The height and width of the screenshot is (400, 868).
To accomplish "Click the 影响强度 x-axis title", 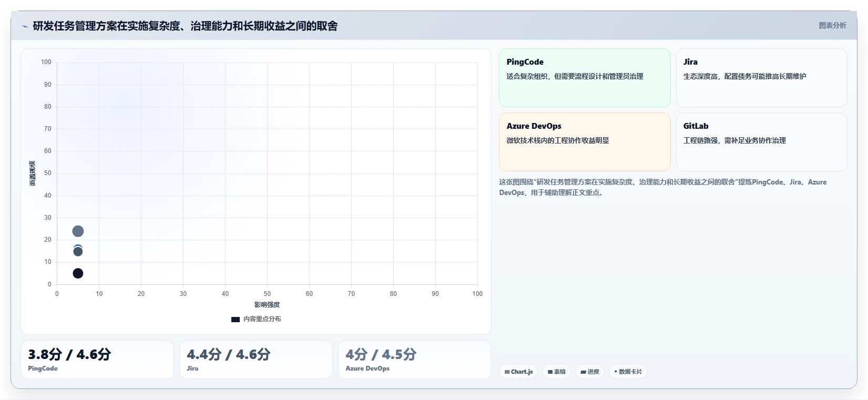I will (x=267, y=305).
